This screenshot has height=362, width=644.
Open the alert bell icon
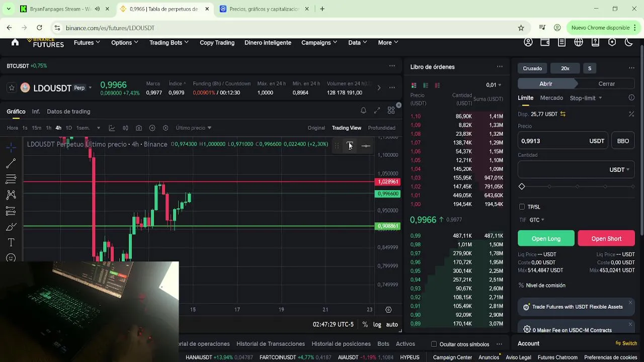363,111
